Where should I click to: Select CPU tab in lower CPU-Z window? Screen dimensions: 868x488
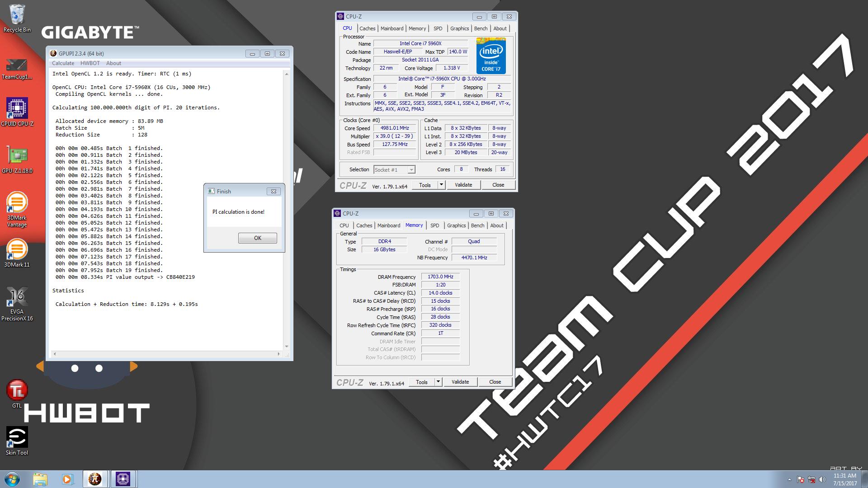coord(344,225)
